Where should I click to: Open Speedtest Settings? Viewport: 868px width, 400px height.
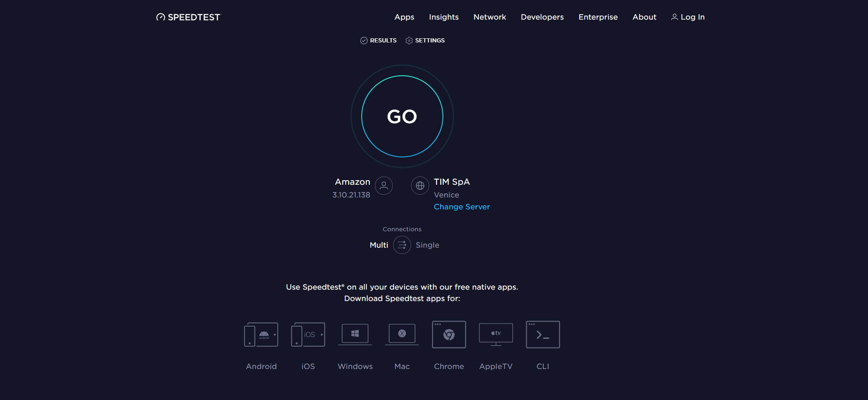[425, 41]
